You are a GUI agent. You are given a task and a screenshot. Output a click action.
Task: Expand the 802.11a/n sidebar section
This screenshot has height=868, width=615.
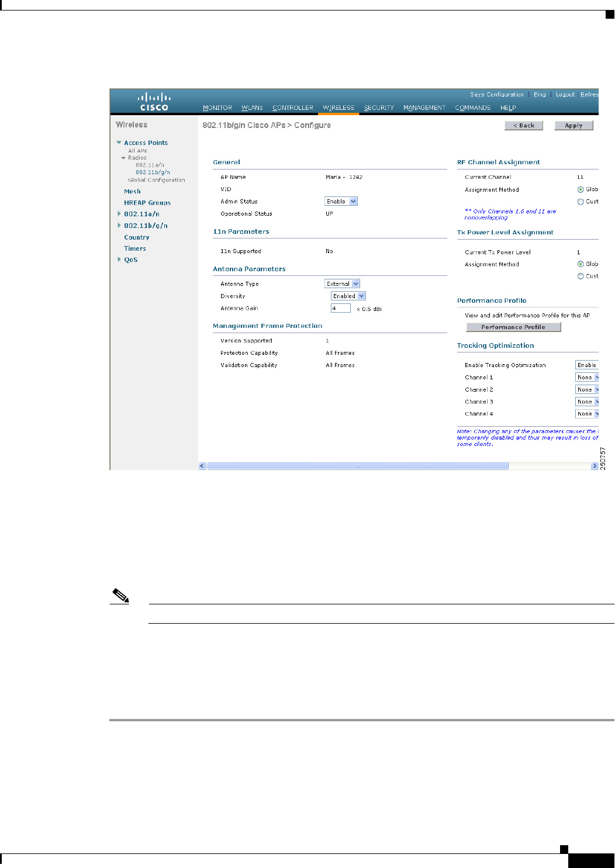coord(119,214)
